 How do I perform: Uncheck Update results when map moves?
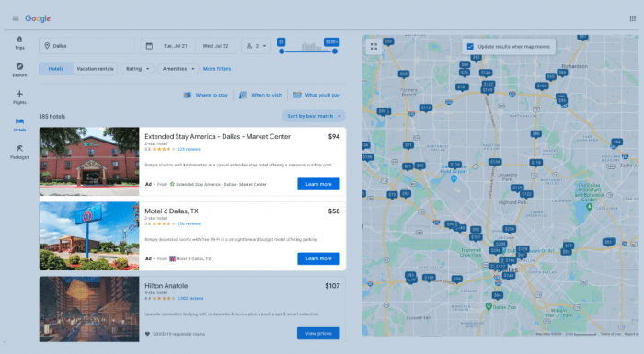[x=470, y=46]
